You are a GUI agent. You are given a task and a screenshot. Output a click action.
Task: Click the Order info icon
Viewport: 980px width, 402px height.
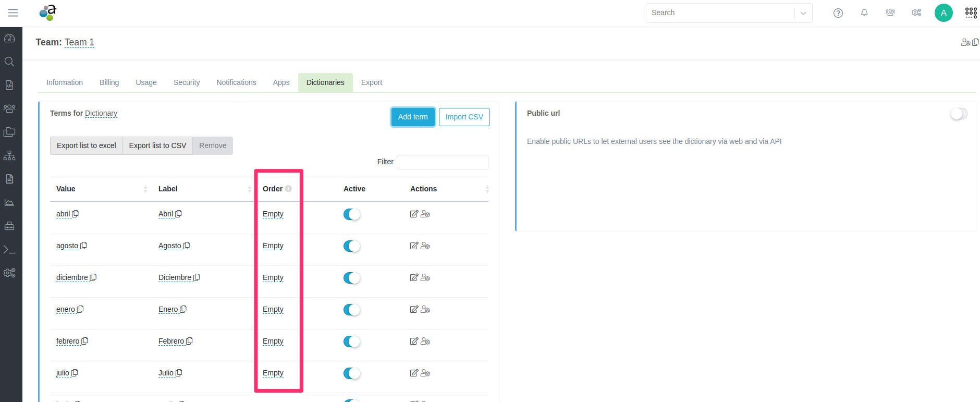click(288, 189)
